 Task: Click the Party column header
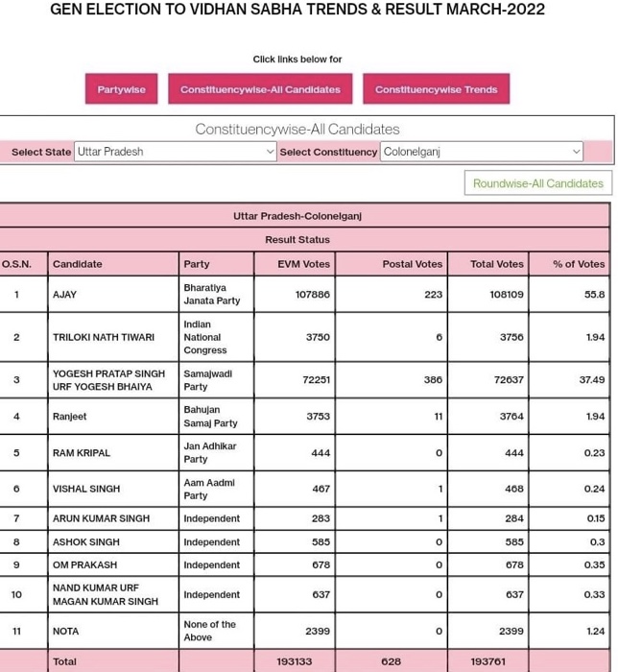point(197,264)
